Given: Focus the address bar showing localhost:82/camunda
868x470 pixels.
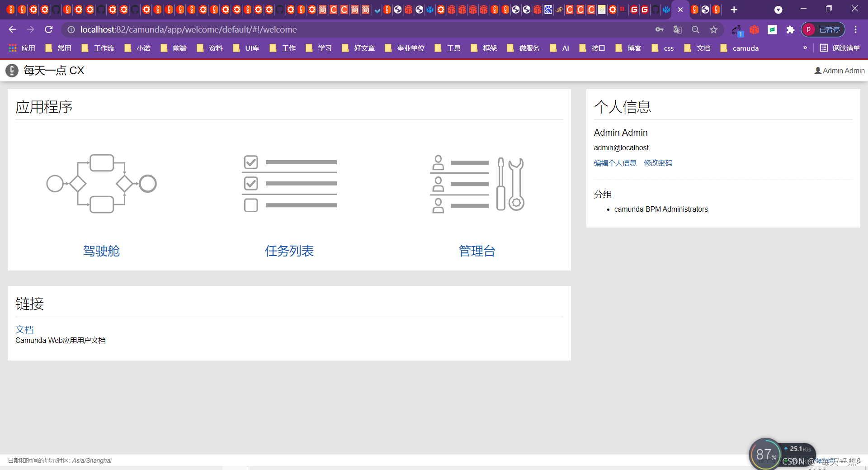Looking at the screenshot, I should (x=362, y=29).
